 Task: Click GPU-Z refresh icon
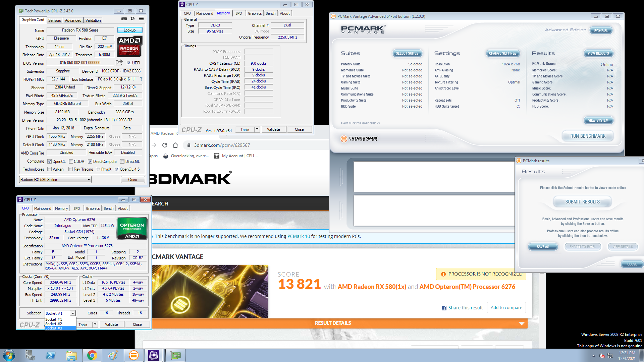coord(133,19)
